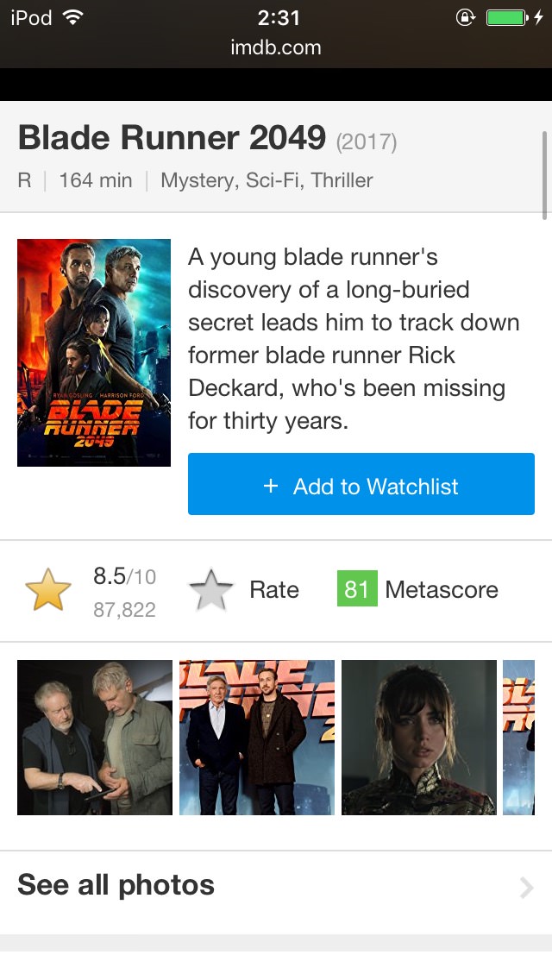Tap the Rate label

point(274,590)
